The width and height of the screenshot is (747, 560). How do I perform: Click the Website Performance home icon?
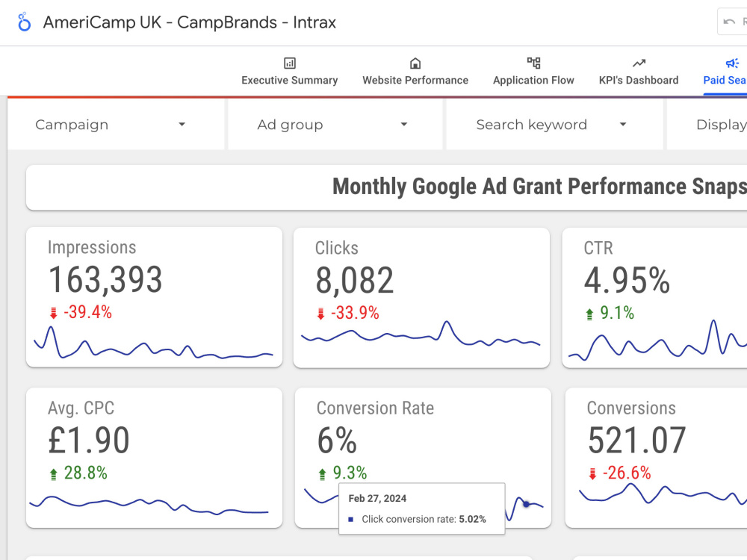pos(415,63)
